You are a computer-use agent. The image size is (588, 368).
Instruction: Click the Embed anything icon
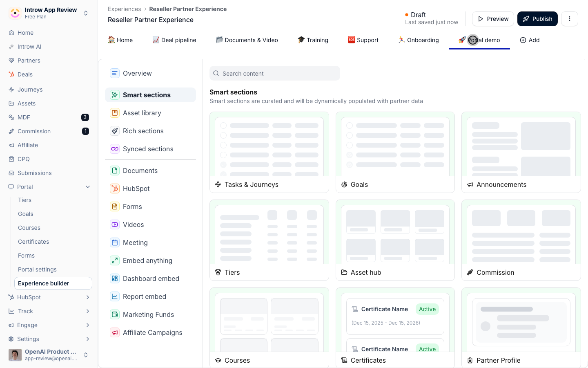[115, 260]
